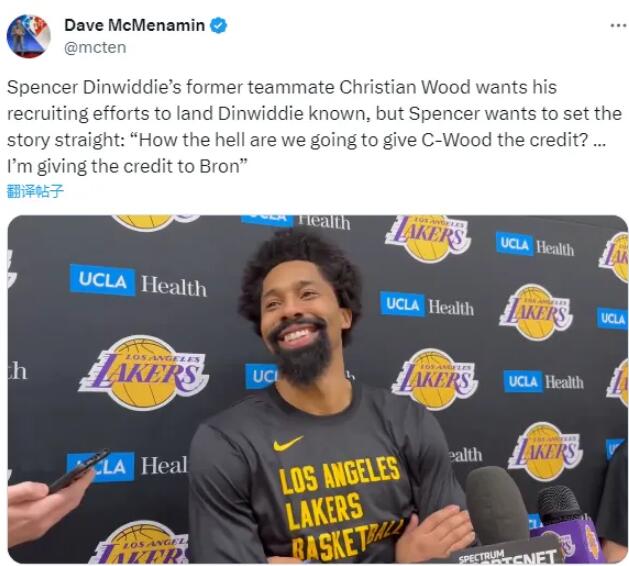This screenshot has height=566, width=629.
Task: Click the blue verified badge
Action: tap(219, 26)
